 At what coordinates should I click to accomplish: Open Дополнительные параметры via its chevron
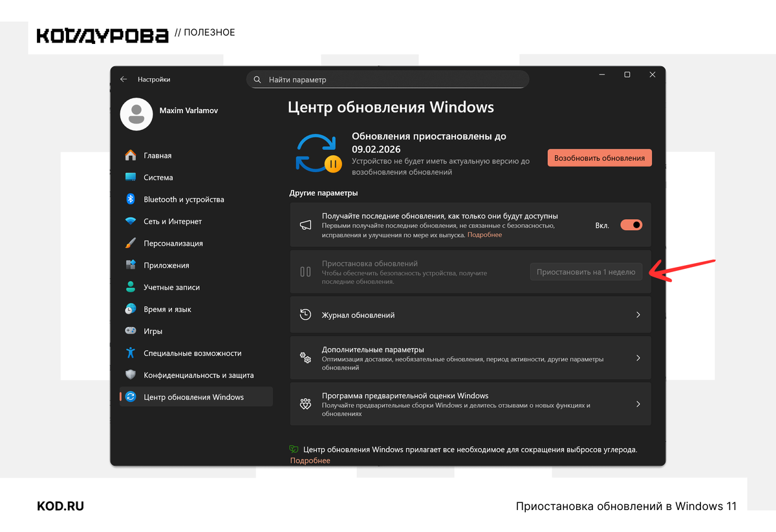[638, 357]
